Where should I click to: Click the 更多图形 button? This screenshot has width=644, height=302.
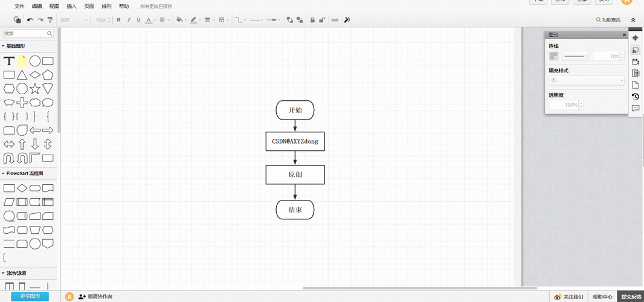point(30,296)
